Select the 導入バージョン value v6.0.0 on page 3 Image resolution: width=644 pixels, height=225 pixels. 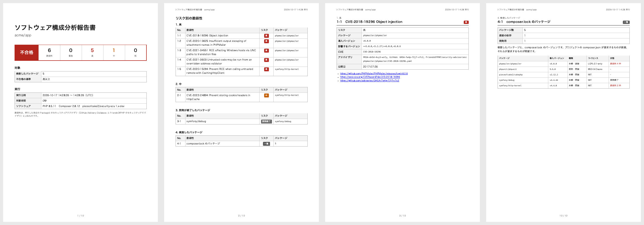click(x=367, y=41)
